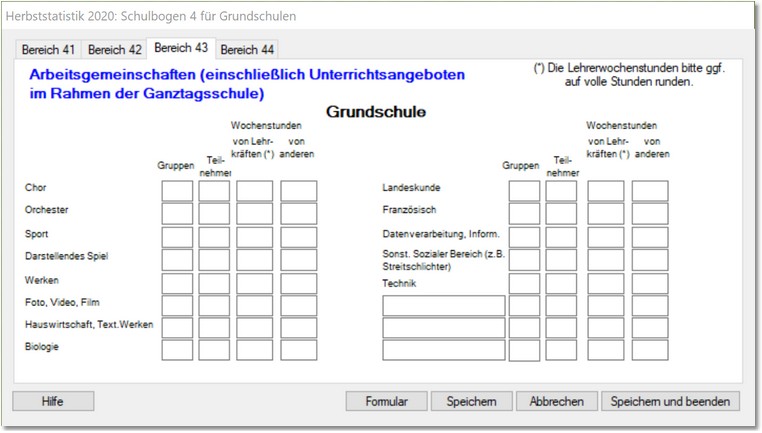The width and height of the screenshot is (762, 433).
Task: Click the Speichern button
Action: (x=471, y=401)
